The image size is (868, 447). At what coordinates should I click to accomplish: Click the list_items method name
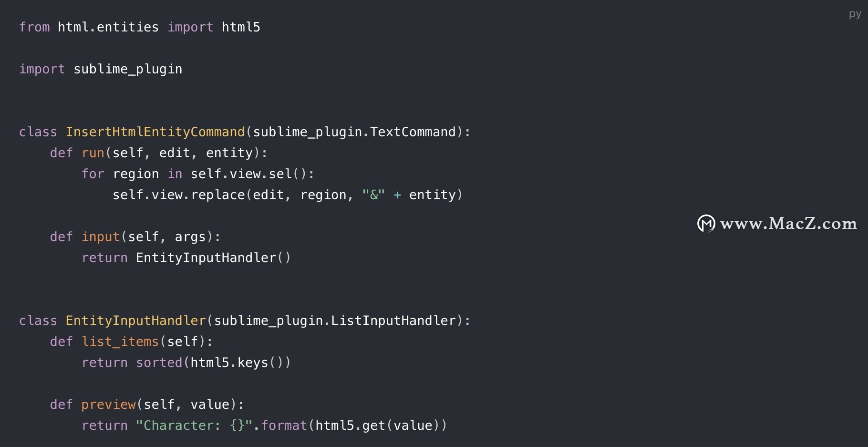coord(120,342)
